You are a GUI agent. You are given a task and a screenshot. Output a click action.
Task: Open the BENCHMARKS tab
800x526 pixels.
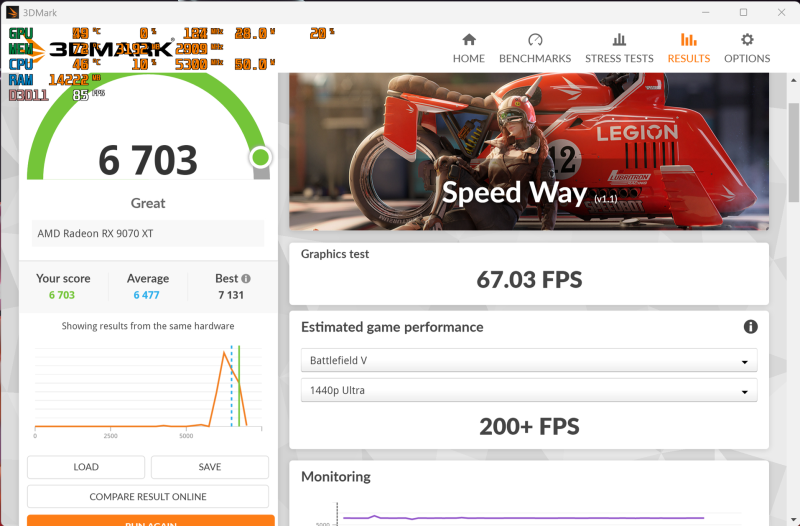[x=535, y=48]
